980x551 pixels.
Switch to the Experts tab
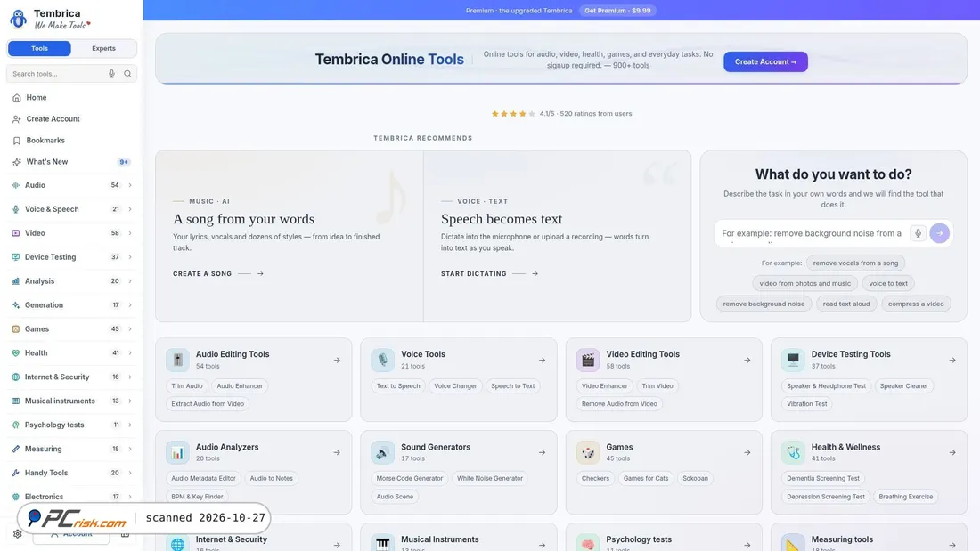[x=103, y=48]
